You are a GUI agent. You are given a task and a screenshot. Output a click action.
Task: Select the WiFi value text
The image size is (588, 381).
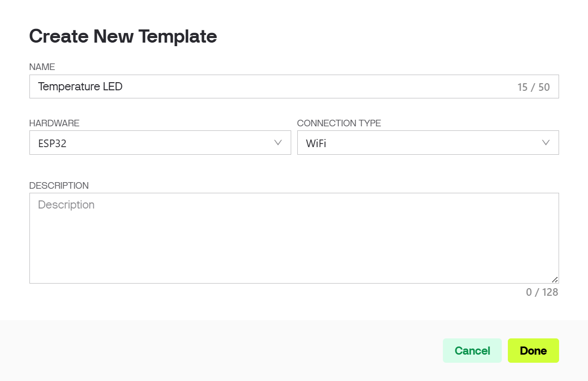click(316, 144)
